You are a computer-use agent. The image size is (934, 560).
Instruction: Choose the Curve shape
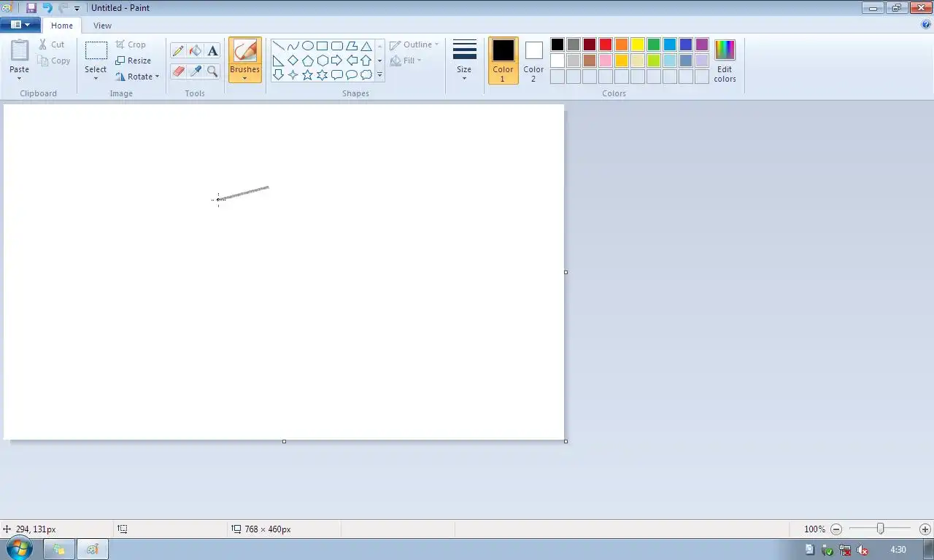click(x=293, y=46)
